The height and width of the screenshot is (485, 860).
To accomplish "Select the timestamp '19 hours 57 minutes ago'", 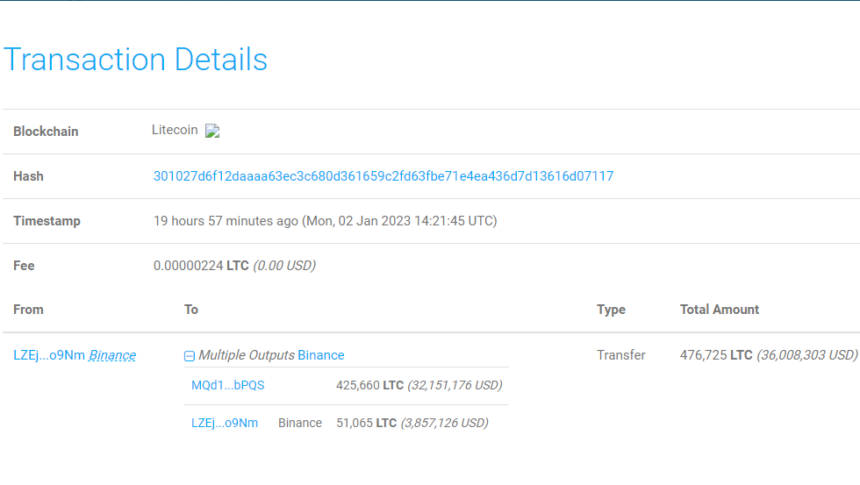I will [225, 221].
